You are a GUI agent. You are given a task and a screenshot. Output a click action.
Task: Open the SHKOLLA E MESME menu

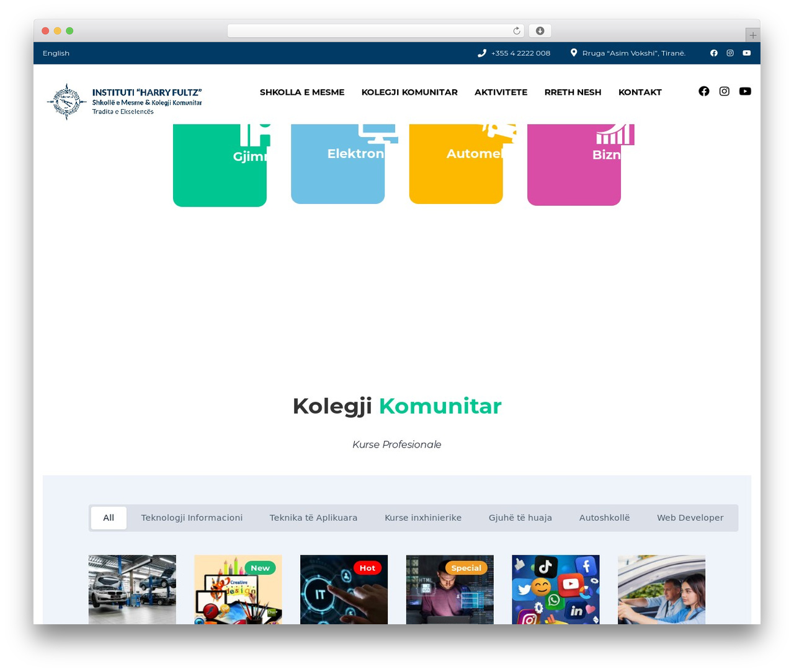tap(302, 92)
